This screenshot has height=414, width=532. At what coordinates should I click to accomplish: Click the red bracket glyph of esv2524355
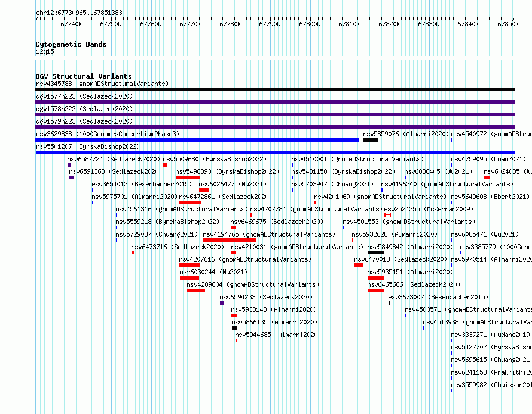(388, 215)
